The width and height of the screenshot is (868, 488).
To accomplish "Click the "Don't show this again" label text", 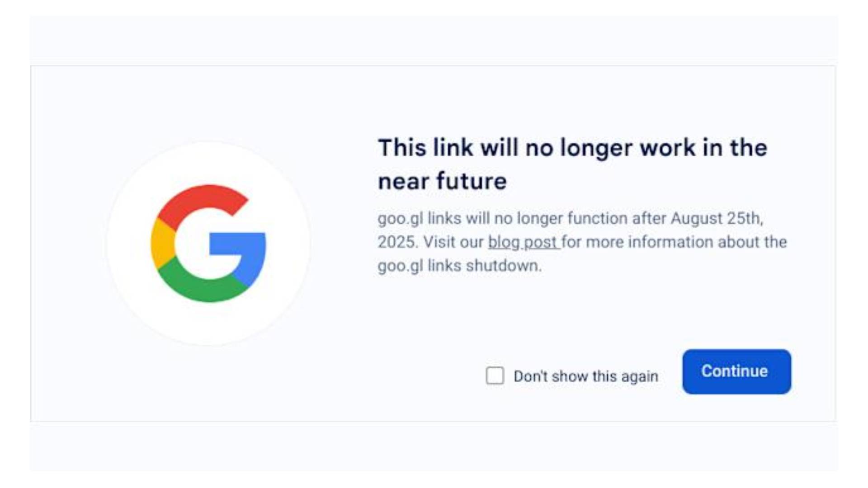I will click(x=586, y=376).
